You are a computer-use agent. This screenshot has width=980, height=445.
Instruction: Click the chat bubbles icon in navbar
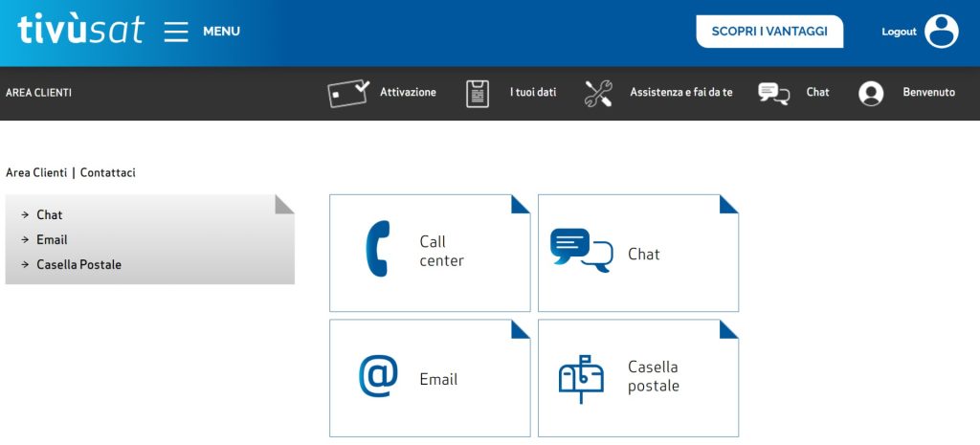[x=773, y=93]
